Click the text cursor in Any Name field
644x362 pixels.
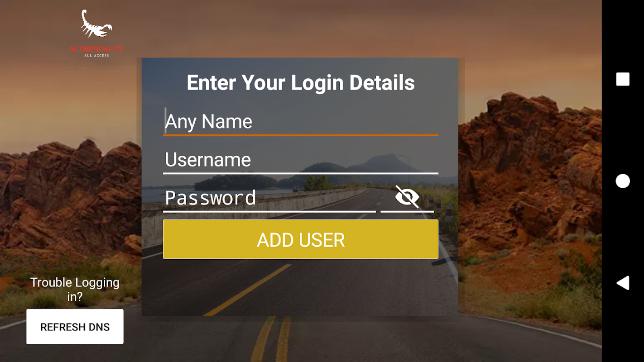coord(165,121)
